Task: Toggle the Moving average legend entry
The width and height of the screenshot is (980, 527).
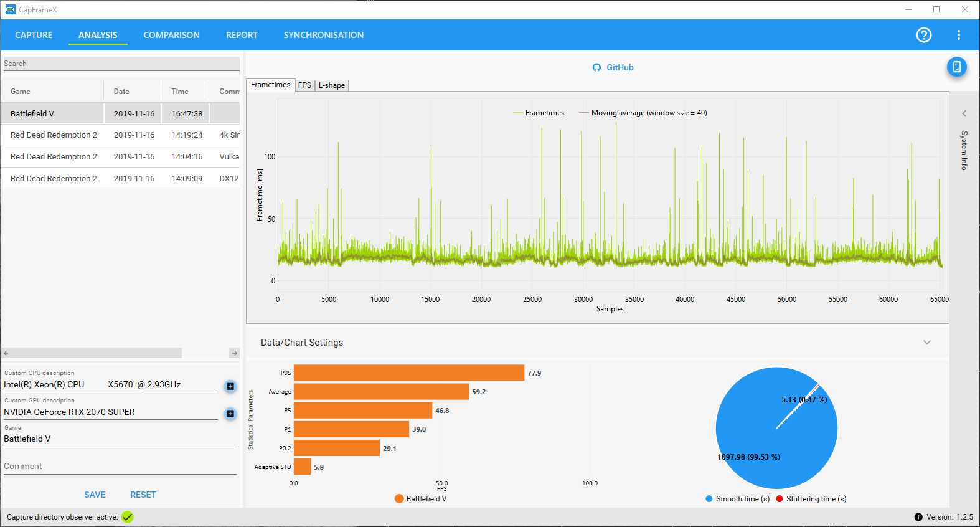Action: 643,113
